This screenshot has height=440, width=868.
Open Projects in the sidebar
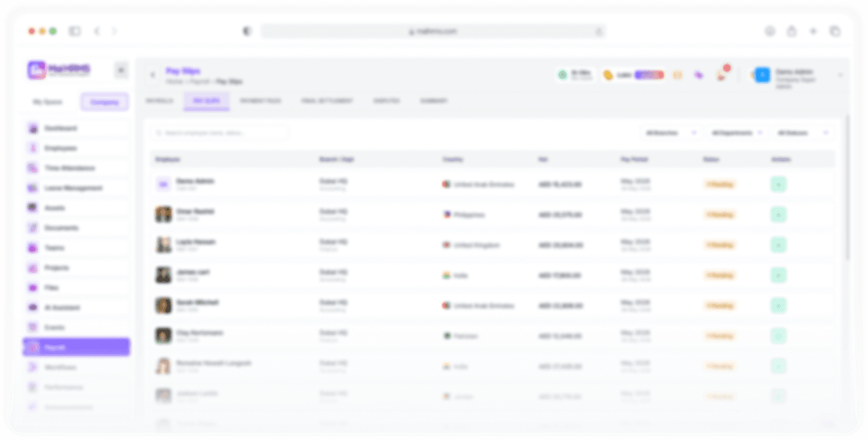point(76,268)
